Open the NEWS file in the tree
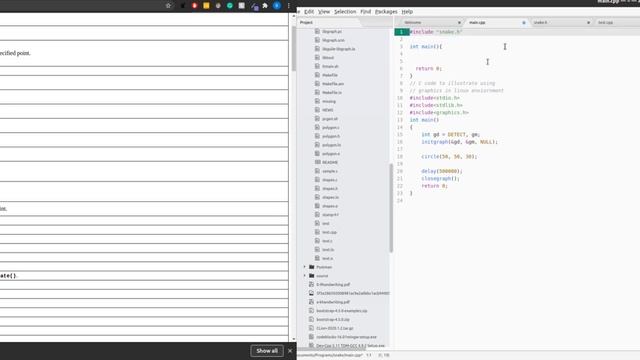Viewport: 640px width, 360px height. pos(328,110)
